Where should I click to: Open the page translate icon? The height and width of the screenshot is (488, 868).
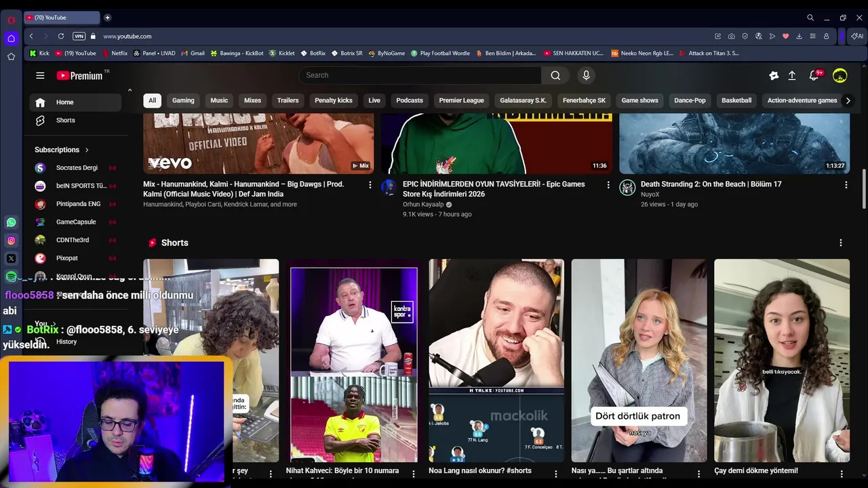pyautogui.click(x=758, y=36)
